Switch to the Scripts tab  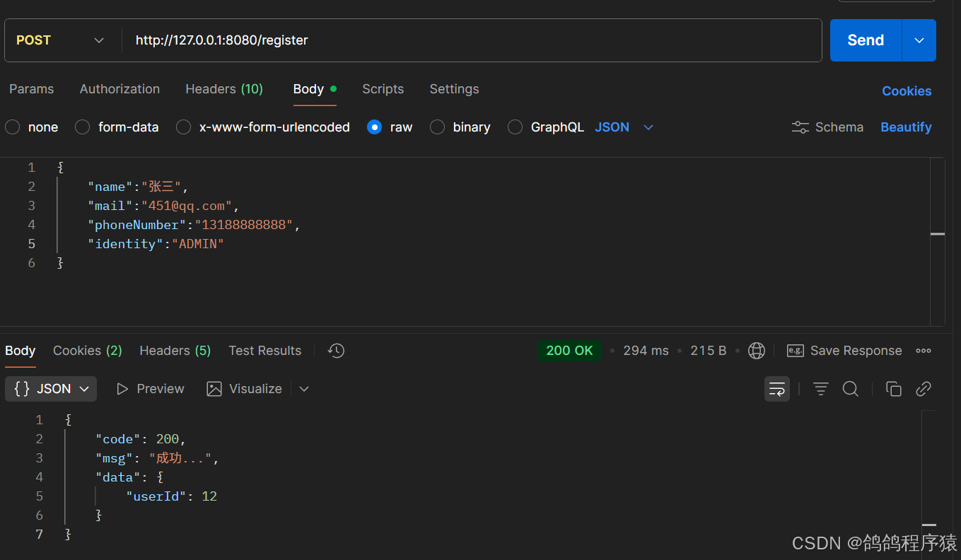[x=383, y=89]
